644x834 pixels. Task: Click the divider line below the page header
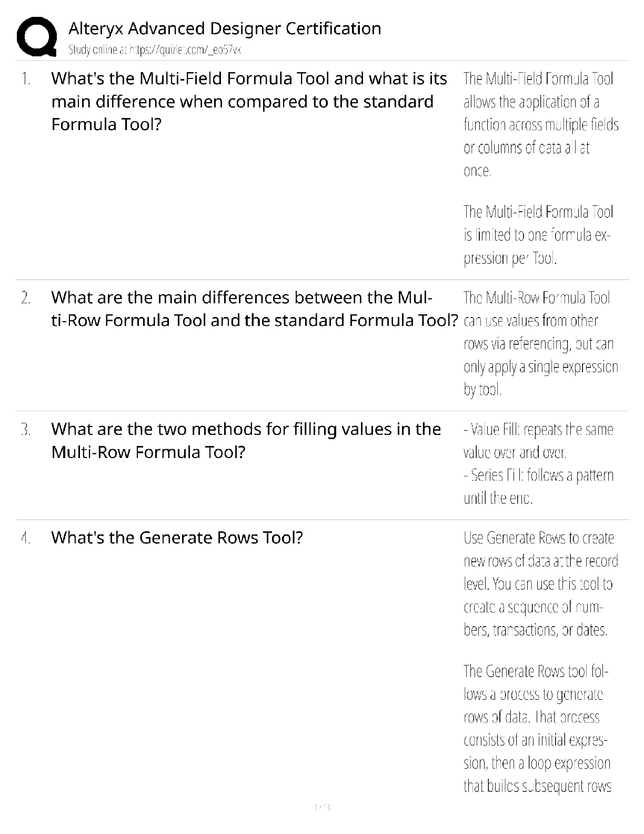point(321,61)
